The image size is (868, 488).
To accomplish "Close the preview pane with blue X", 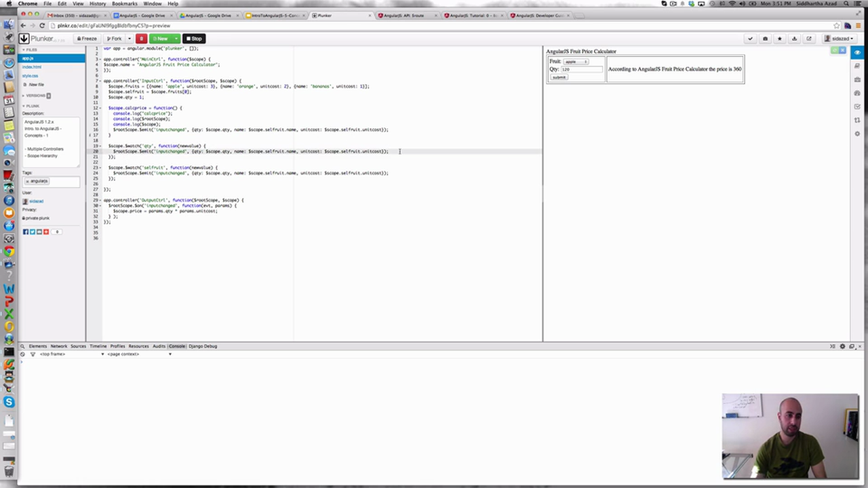I will tap(842, 50).
